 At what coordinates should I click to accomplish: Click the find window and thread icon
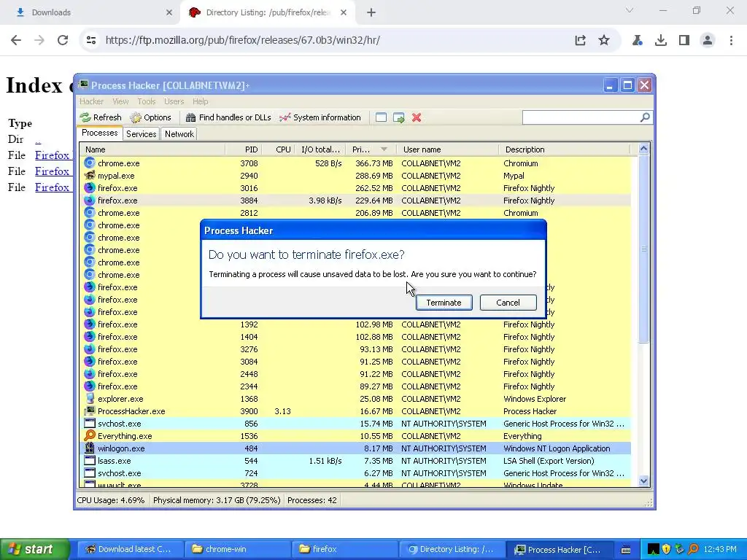tap(399, 117)
